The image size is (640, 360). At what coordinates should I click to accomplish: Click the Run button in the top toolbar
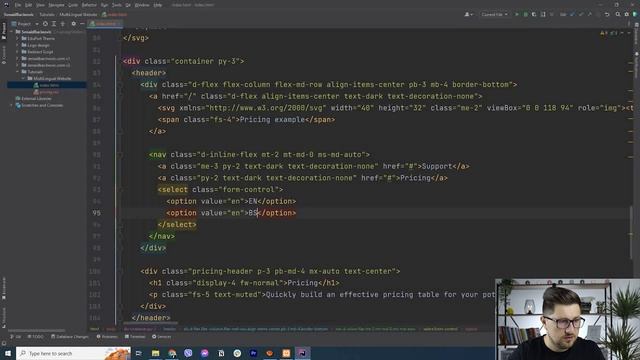coord(517,14)
